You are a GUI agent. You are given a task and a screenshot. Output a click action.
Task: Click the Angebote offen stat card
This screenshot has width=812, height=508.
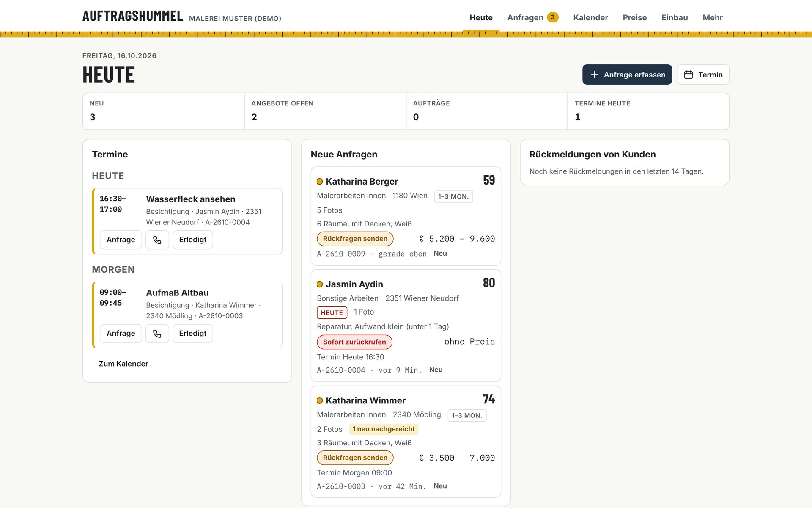coord(325,111)
